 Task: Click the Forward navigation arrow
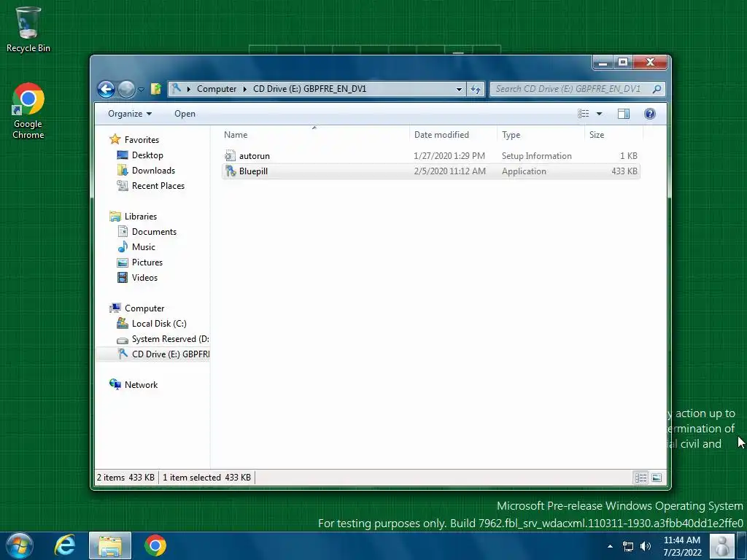pyautogui.click(x=126, y=89)
